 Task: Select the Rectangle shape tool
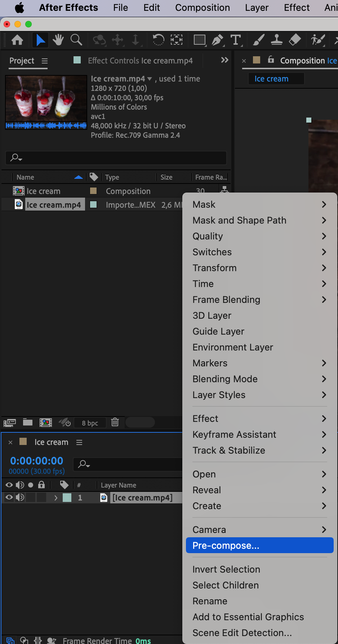[x=199, y=40]
